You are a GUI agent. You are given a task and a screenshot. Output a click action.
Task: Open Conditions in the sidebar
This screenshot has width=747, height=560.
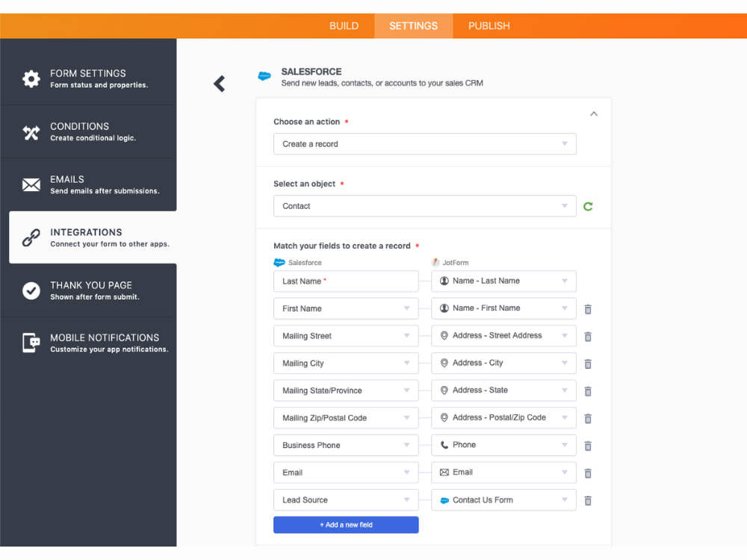tap(88, 131)
